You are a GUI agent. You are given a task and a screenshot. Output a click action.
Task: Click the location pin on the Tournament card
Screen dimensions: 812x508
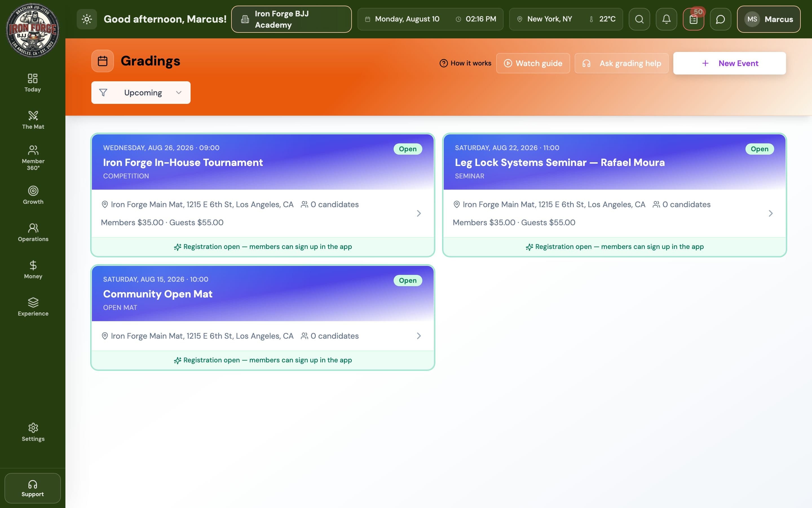(x=105, y=204)
